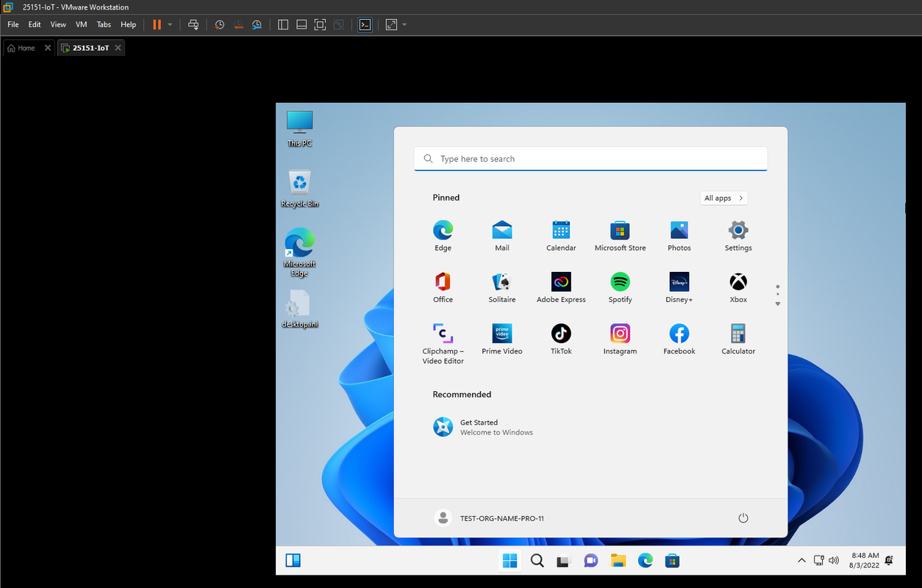922x588 pixels.
Task: Click the Start menu search field
Action: click(590, 159)
